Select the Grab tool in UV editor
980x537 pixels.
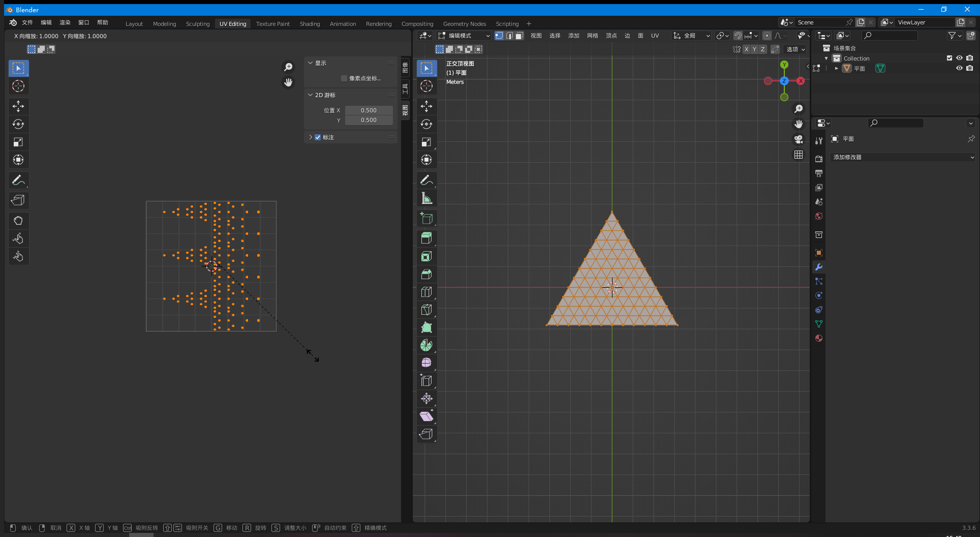point(18,221)
